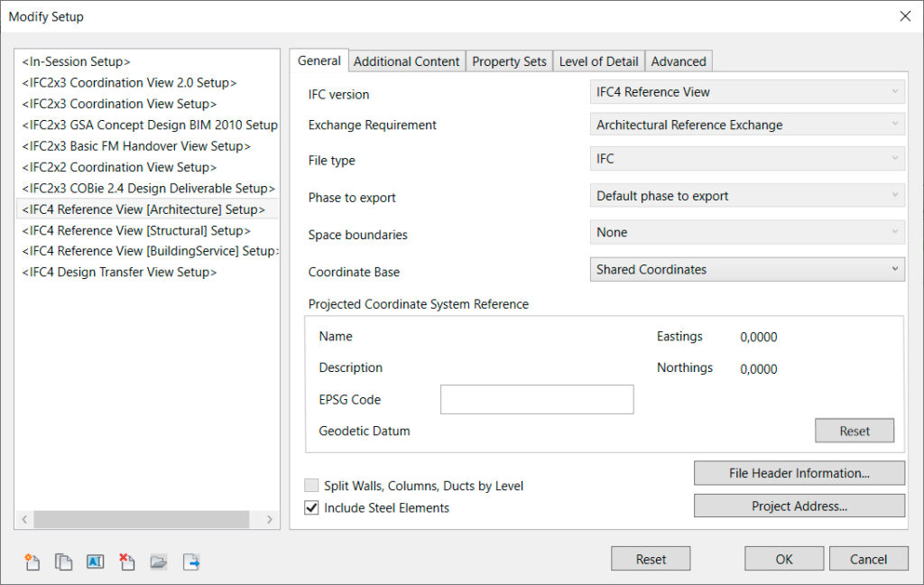Open Coordinate Base dropdown
This screenshot has width=924, height=585.
pyautogui.click(x=746, y=270)
